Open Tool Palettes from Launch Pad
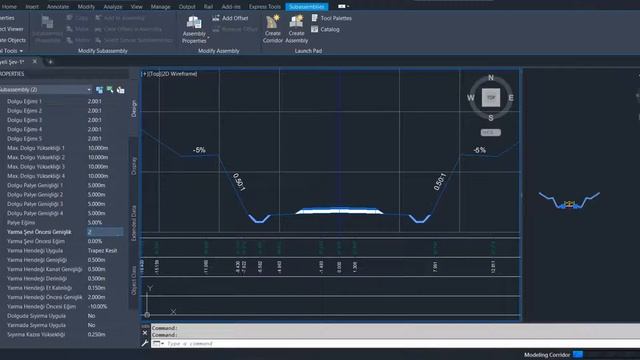 pos(331,18)
